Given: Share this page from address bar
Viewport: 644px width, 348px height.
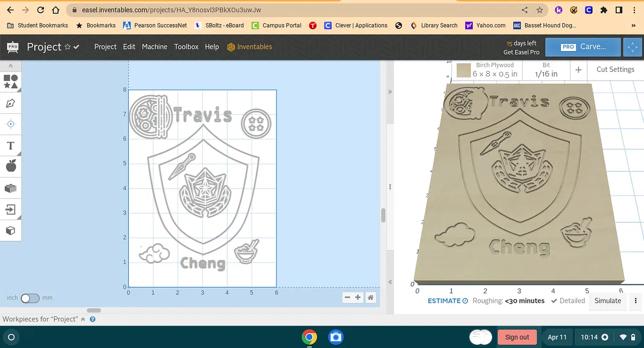Looking at the screenshot, I should pos(525,10).
